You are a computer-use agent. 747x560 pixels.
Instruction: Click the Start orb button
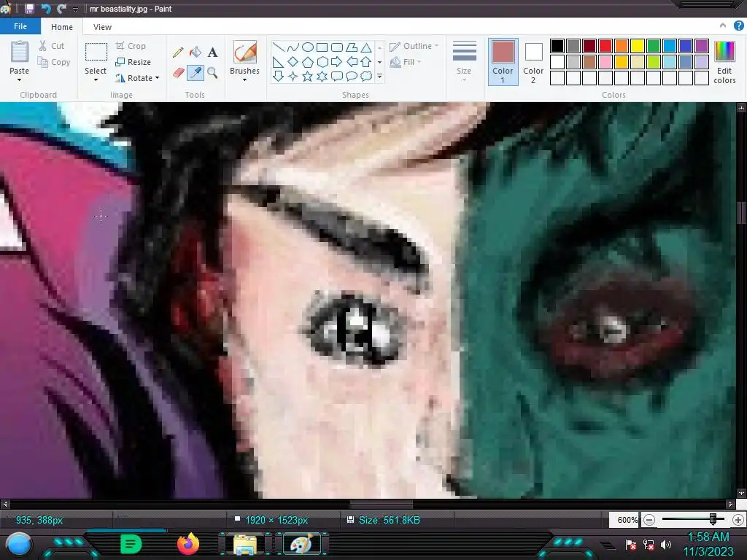(x=18, y=544)
